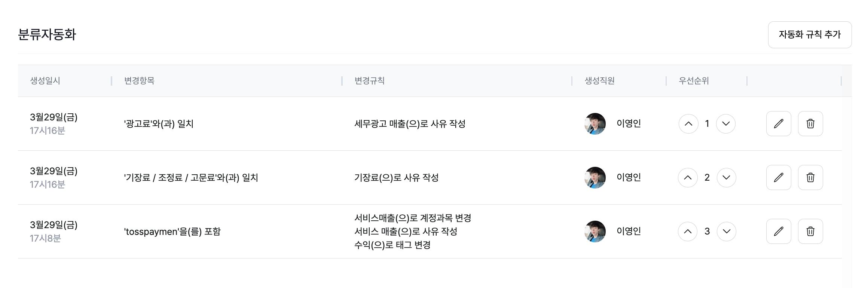Move priority 2 rule down
The height and width of the screenshot is (288, 868).
pyautogui.click(x=727, y=178)
